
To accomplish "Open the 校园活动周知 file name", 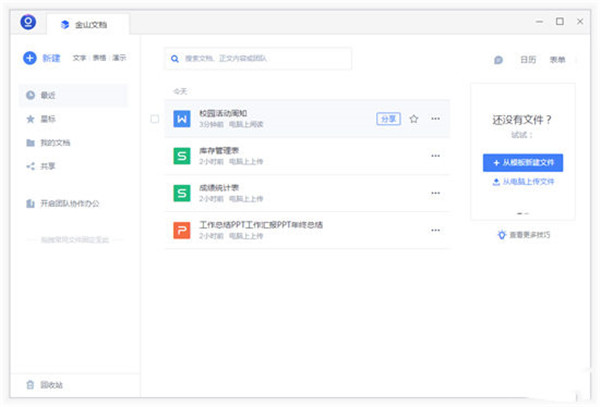I will pyautogui.click(x=223, y=113).
